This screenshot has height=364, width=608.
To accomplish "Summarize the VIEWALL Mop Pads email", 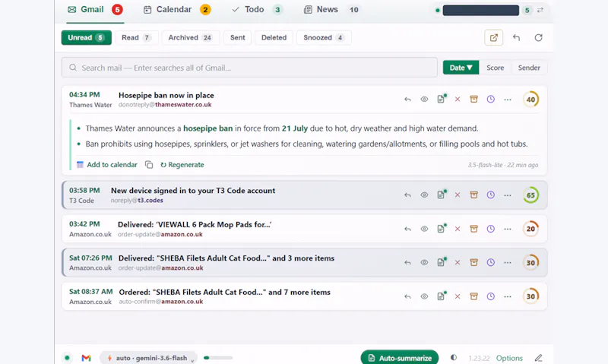I will [442, 228].
